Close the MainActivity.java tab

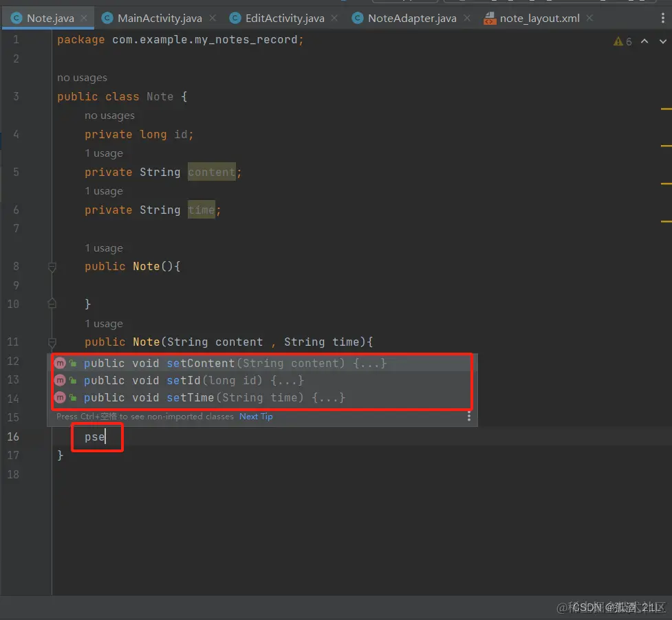tap(213, 18)
